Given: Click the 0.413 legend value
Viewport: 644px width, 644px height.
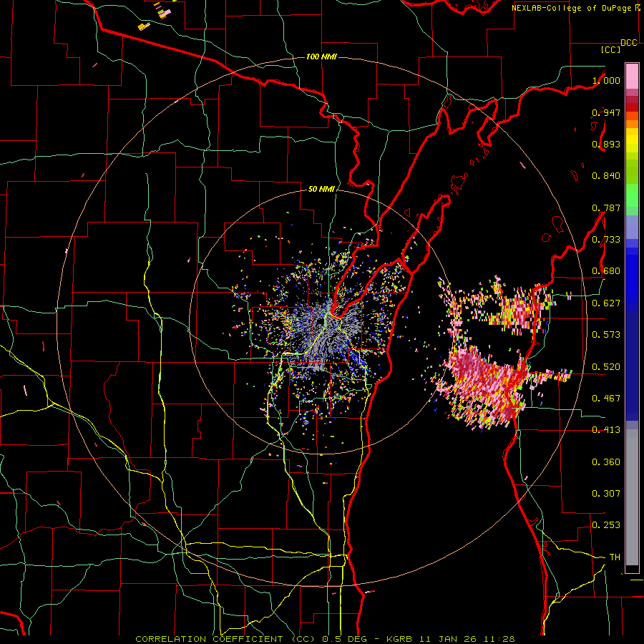Looking at the screenshot, I should click(x=606, y=430).
